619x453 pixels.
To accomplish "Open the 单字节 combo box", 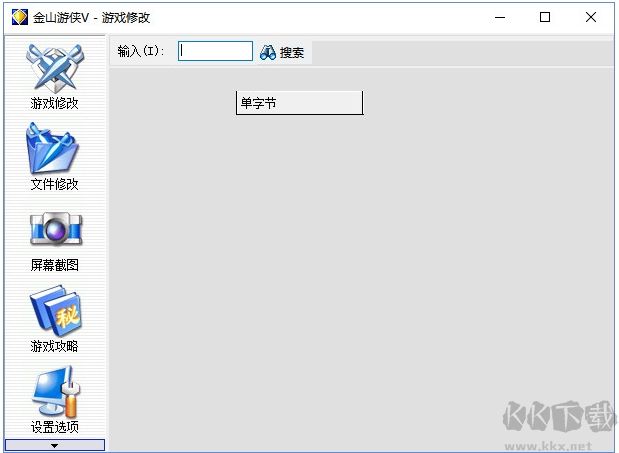I will (299, 103).
